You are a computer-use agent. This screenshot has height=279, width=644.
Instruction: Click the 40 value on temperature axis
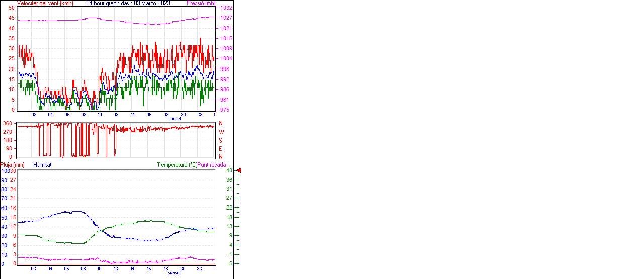[x=229, y=171]
